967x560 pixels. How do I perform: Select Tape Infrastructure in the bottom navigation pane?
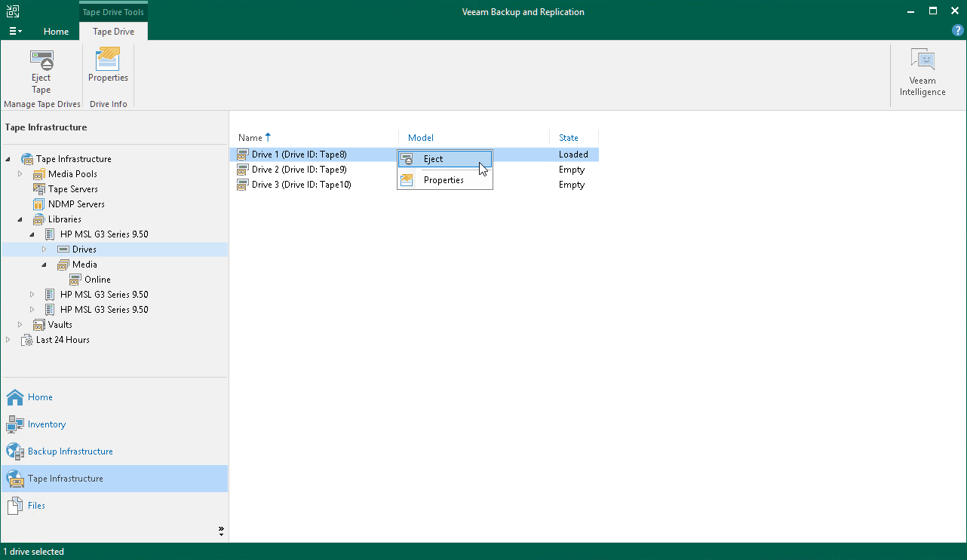(114, 479)
